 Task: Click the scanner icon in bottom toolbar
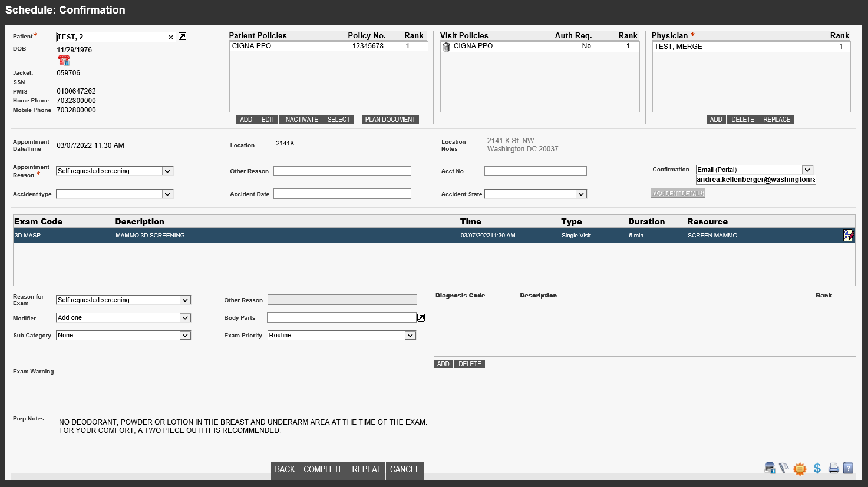coord(770,468)
